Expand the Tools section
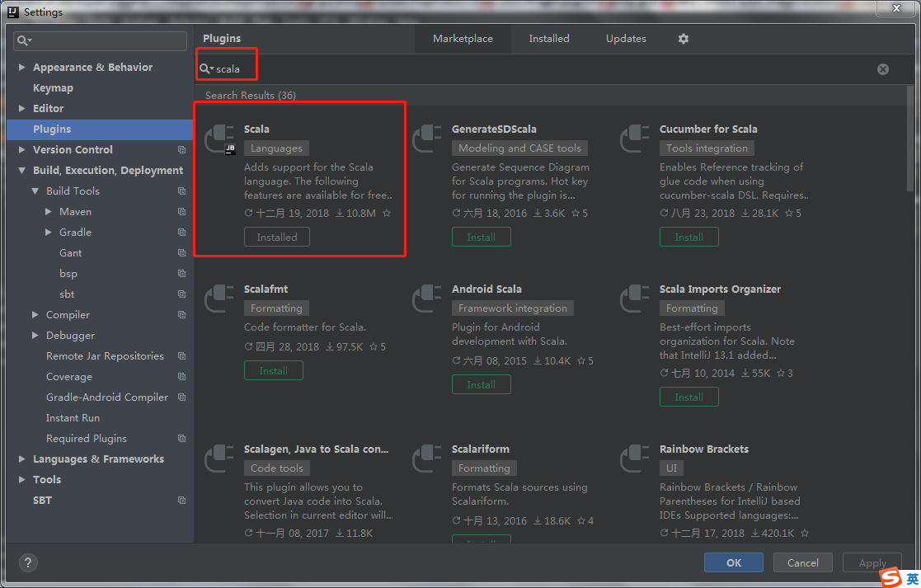921x588 pixels. (x=21, y=479)
